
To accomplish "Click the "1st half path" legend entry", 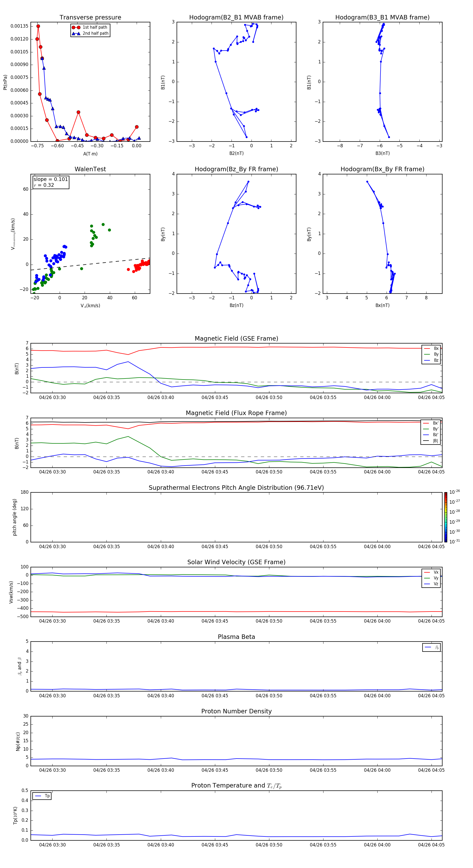I will click(x=90, y=27).
